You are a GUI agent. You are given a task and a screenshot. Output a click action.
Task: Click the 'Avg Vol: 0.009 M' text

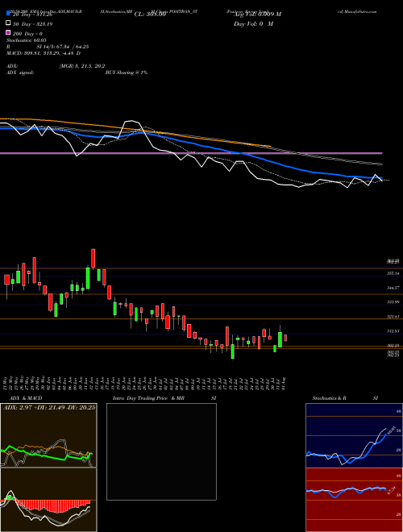(257, 15)
